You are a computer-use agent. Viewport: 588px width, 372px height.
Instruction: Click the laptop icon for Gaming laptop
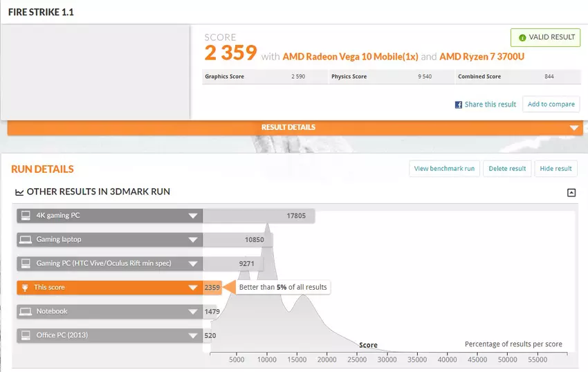click(26, 240)
